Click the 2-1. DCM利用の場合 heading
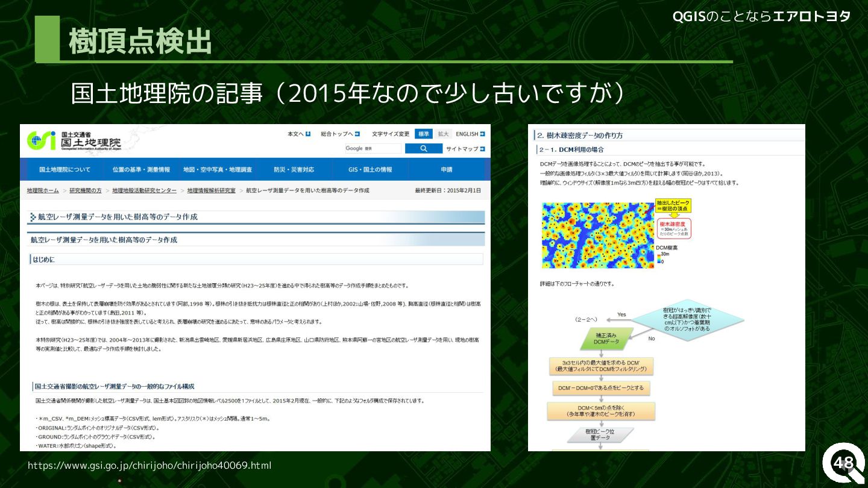 571,149
